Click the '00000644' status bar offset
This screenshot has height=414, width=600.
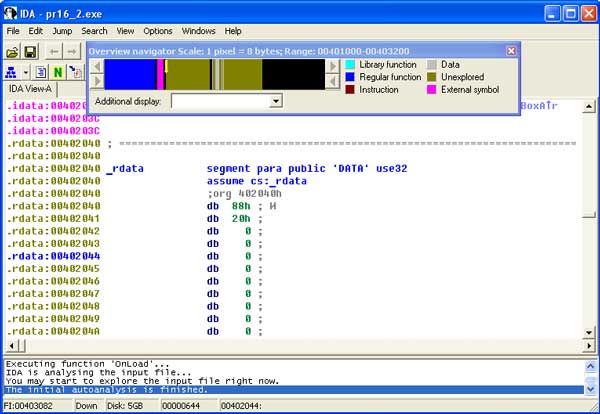tap(181, 406)
